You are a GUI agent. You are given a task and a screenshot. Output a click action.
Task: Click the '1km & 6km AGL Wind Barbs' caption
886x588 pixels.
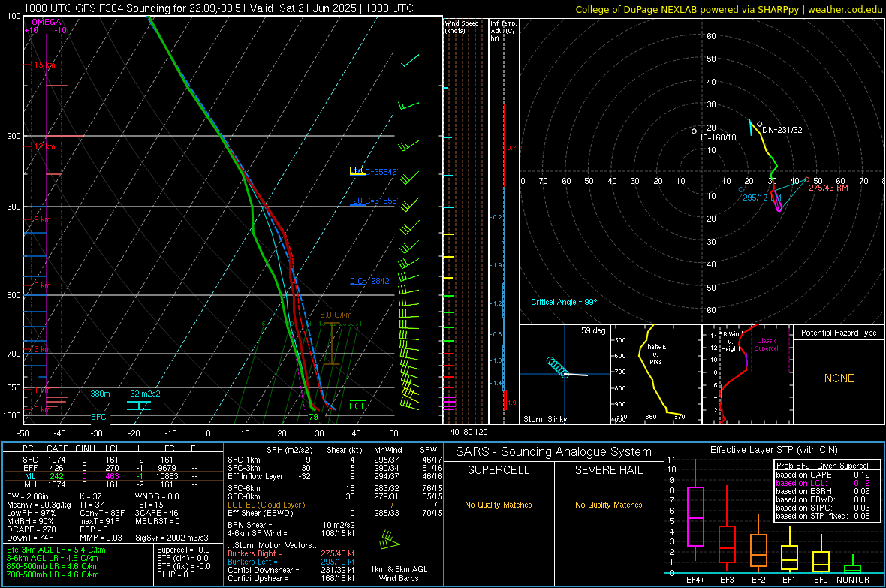[x=399, y=574]
